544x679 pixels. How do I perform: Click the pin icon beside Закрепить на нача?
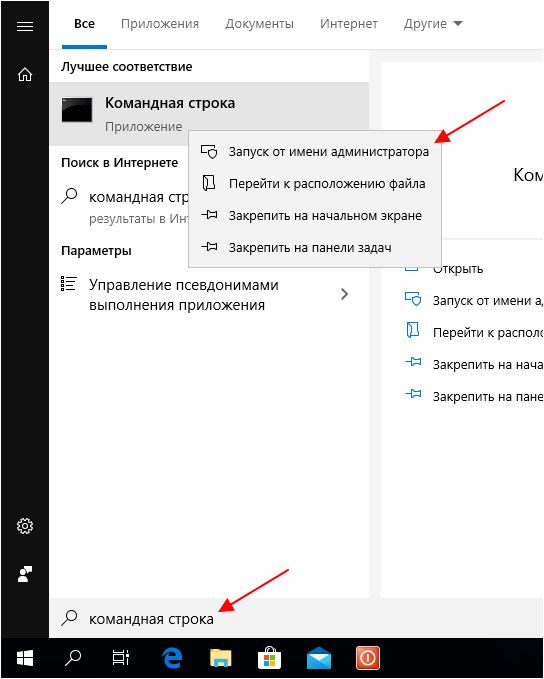tap(413, 362)
